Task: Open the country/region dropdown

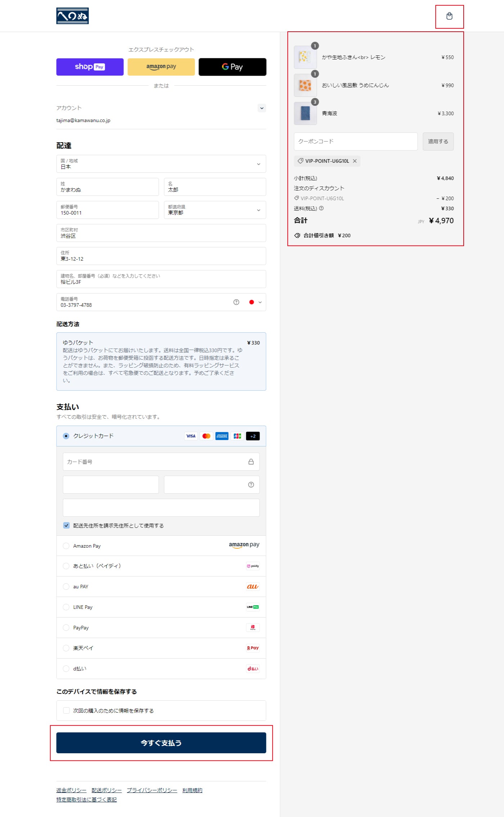Action: pos(161,164)
